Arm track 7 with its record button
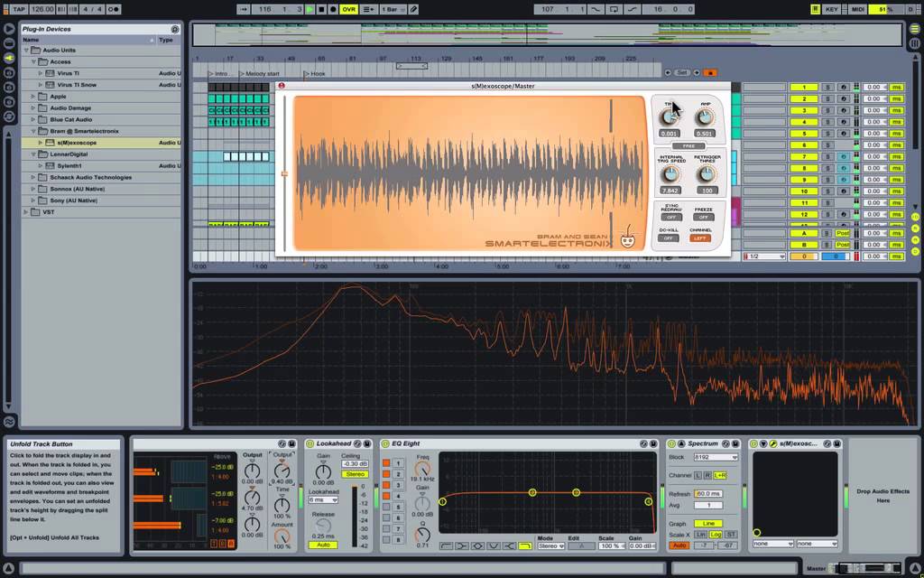This screenshot has height=578, width=924. (x=844, y=157)
